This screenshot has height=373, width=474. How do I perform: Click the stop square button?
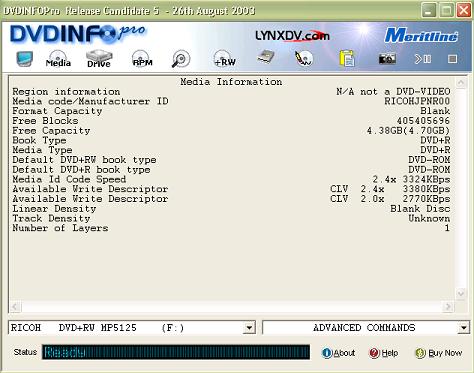click(452, 59)
